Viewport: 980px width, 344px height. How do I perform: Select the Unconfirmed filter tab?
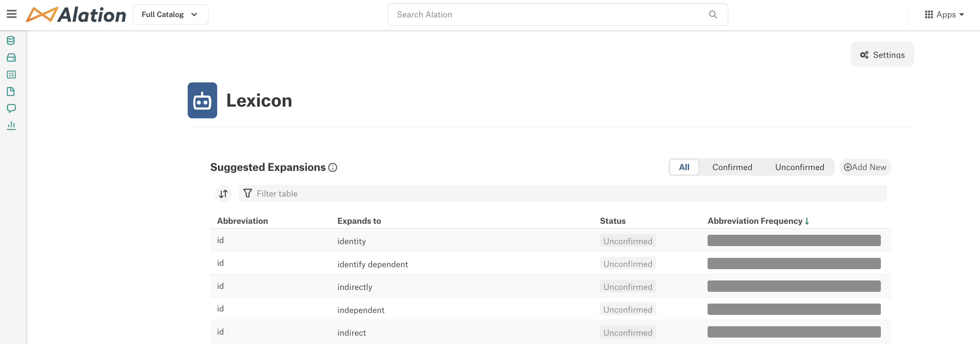pyautogui.click(x=799, y=167)
